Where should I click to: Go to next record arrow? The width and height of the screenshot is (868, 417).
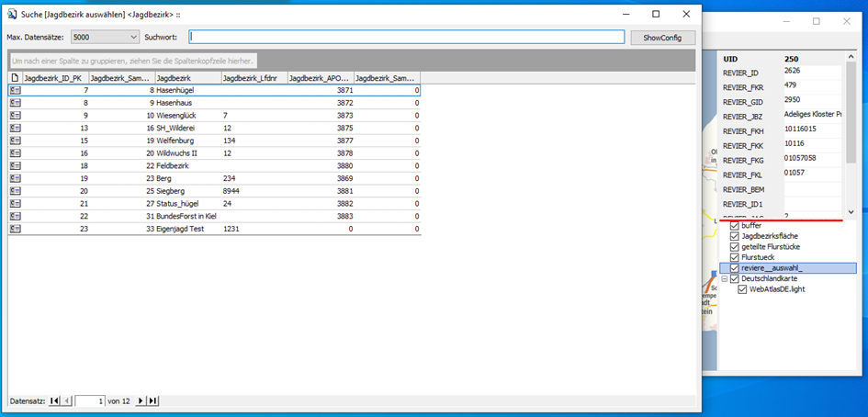pyautogui.click(x=141, y=401)
